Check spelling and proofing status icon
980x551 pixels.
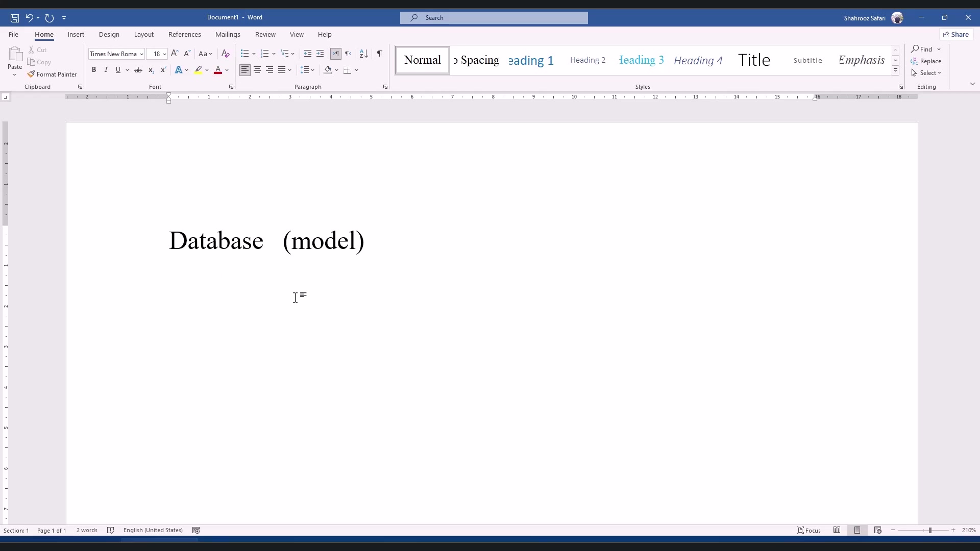(x=110, y=531)
